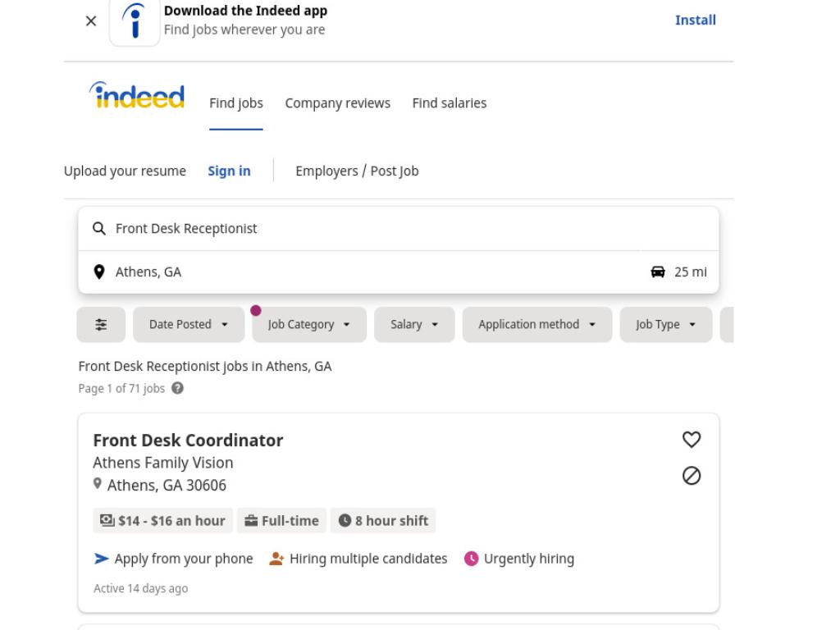Image resolution: width=840 pixels, height=630 pixels.
Task: Click the location pin in Athens field
Action: click(99, 272)
